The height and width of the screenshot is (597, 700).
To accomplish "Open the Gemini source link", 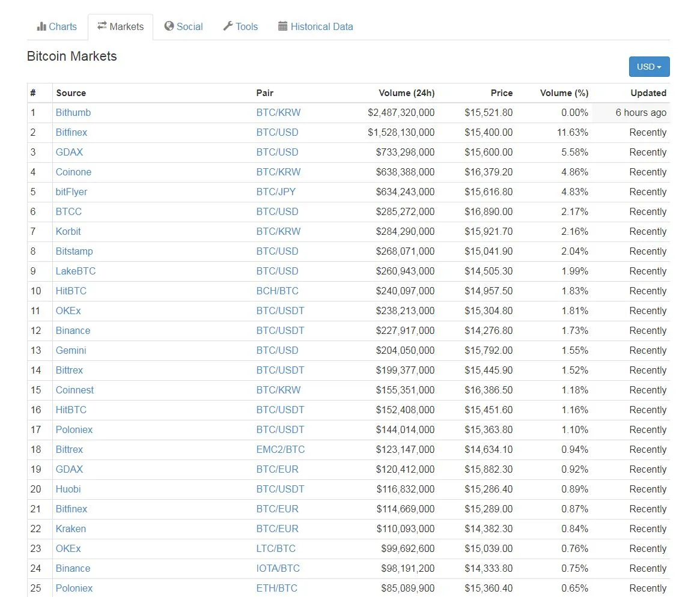I will point(70,351).
